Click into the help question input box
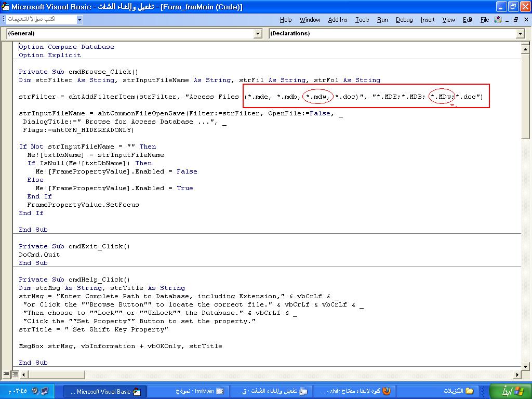This screenshot has width=532, height=399. point(42,19)
